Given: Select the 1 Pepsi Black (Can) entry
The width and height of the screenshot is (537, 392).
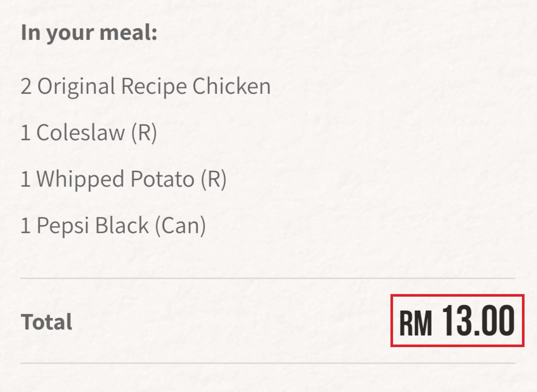Looking at the screenshot, I should (113, 226).
